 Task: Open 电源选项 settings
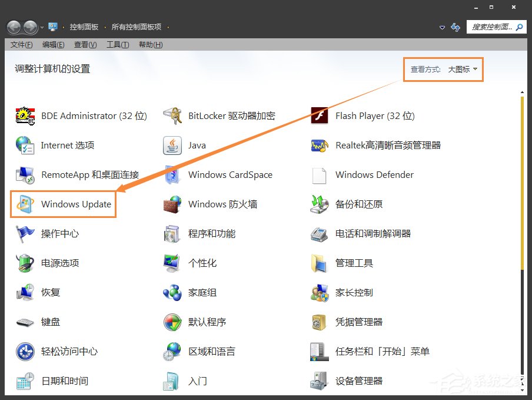coord(59,263)
